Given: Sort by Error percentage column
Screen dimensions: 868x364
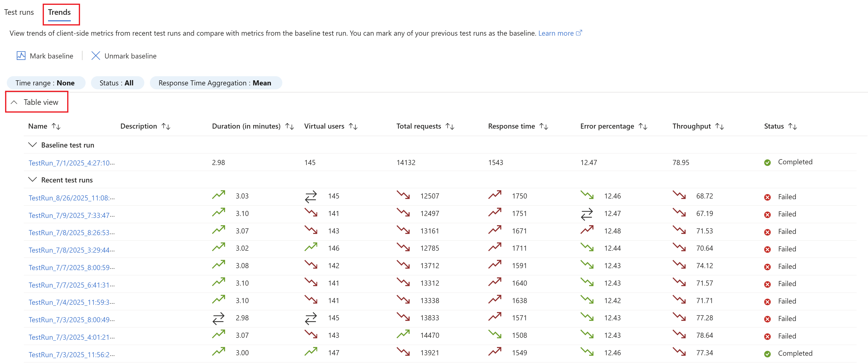Looking at the screenshot, I should [x=643, y=126].
